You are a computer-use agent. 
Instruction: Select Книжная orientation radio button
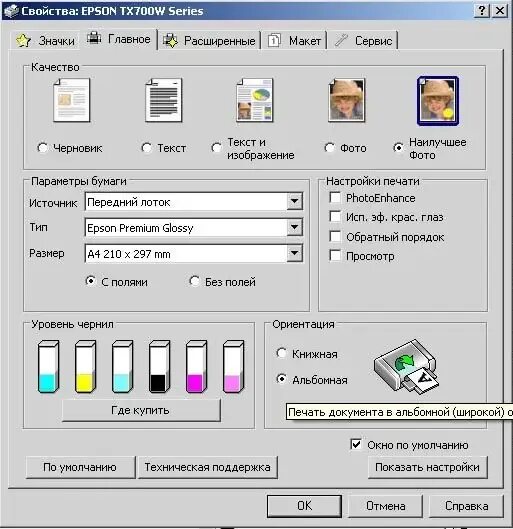281,353
